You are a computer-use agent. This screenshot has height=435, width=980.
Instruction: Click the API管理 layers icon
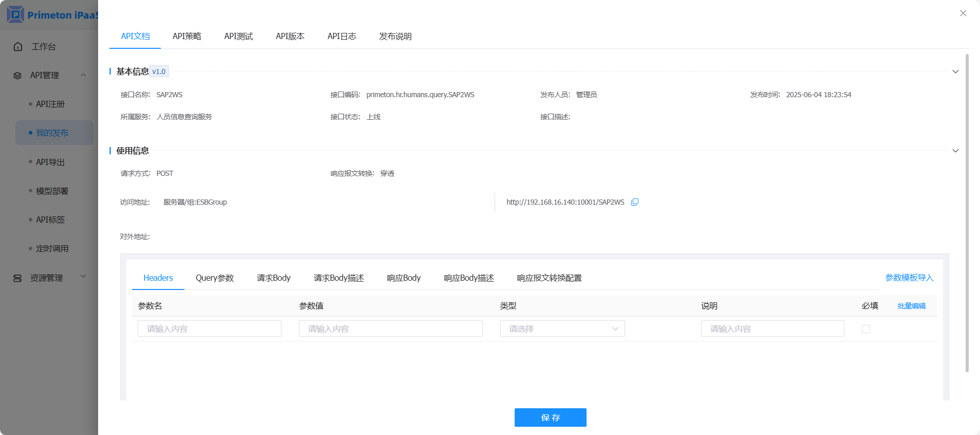17,76
